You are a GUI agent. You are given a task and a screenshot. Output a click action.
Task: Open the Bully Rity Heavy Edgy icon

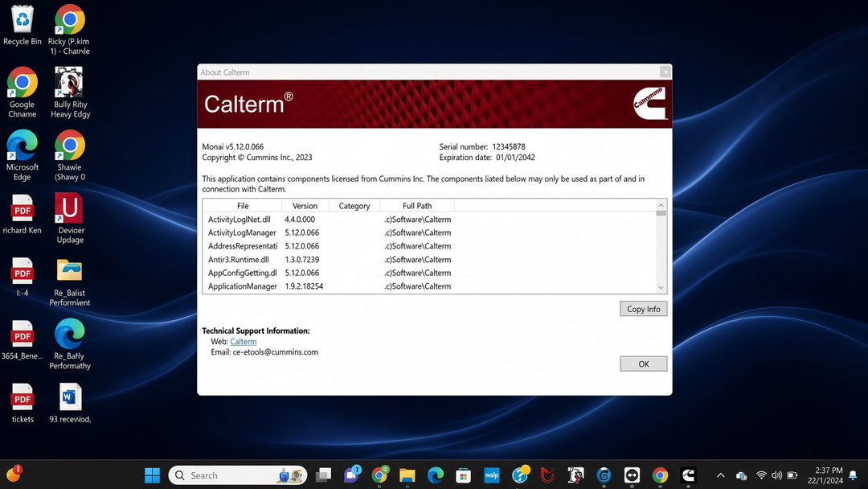pyautogui.click(x=70, y=92)
